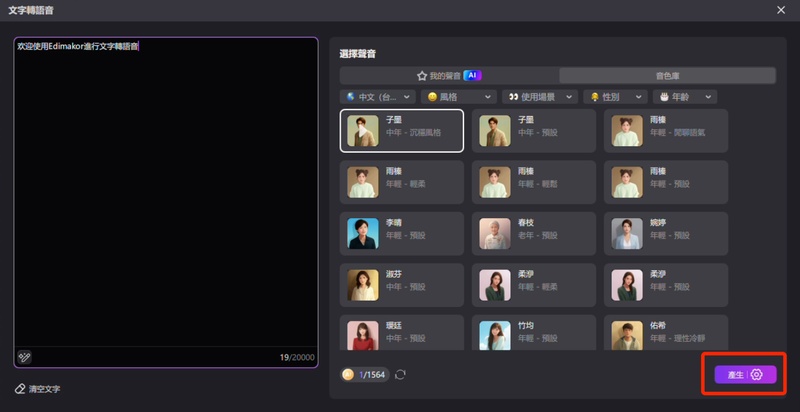
Task: Choose the 春枝 elderly voice card
Action: [533, 233]
